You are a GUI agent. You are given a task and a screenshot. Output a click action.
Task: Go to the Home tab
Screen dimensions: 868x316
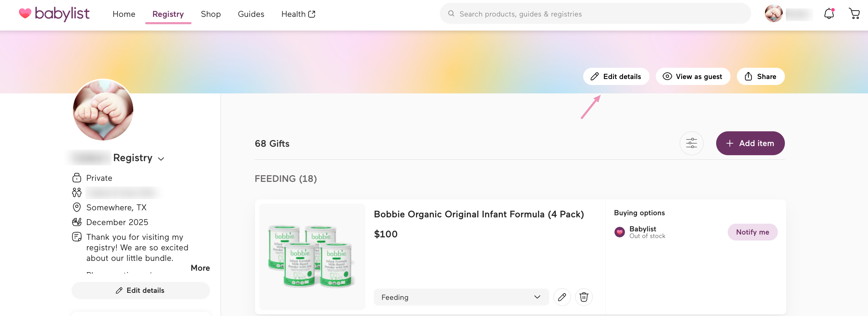pyautogui.click(x=124, y=14)
